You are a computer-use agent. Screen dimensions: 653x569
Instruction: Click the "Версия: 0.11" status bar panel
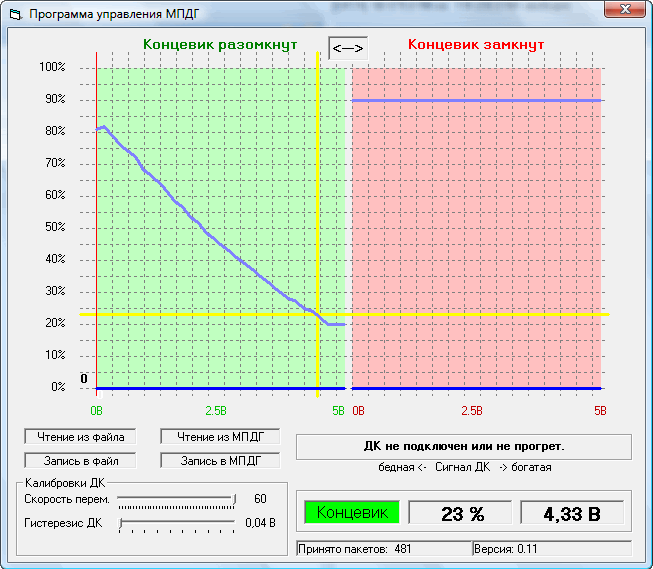[550, 549]
